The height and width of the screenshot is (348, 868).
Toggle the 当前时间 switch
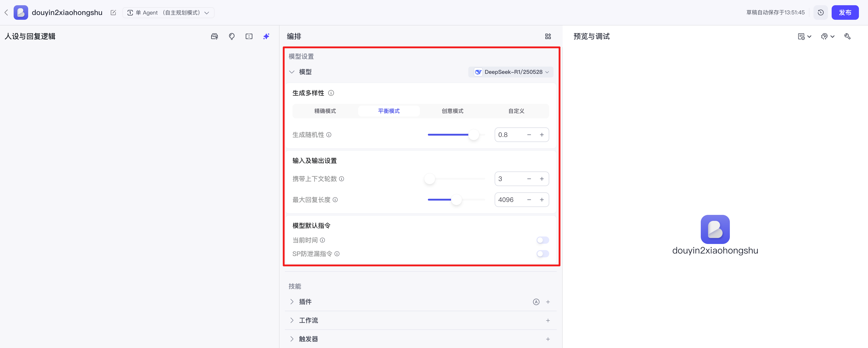tap(543, 240)
